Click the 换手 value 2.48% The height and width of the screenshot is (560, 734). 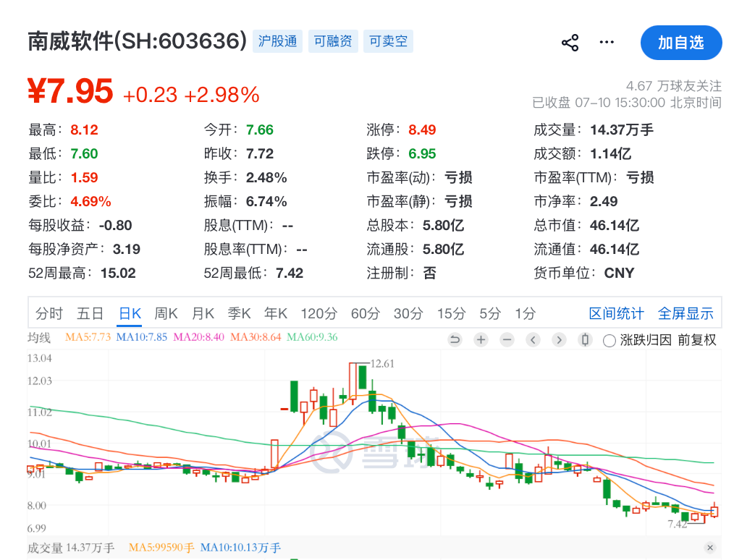pyautogui.click(x=266, y=177)
